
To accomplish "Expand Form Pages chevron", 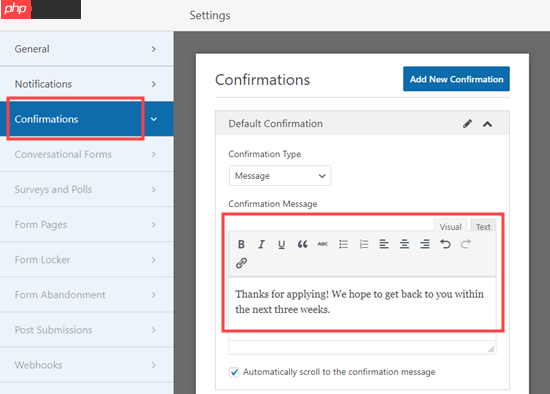I will [x=154, y=225].
